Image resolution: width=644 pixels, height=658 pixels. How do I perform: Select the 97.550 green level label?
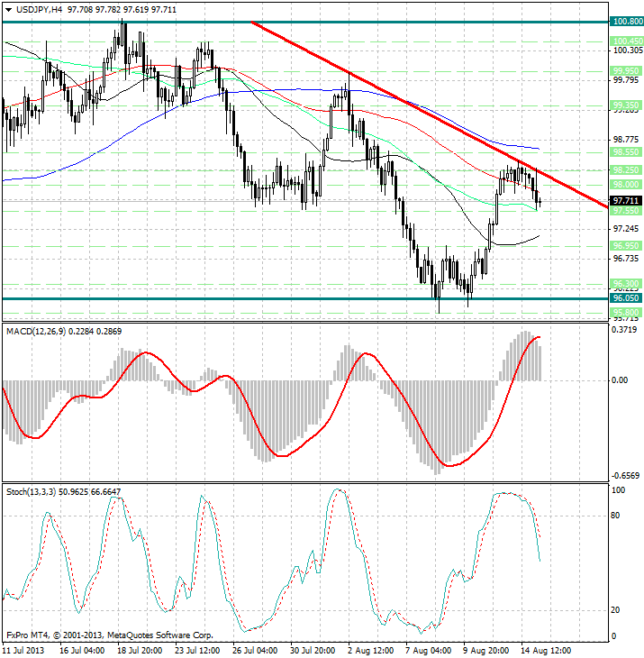coord(626,211)
